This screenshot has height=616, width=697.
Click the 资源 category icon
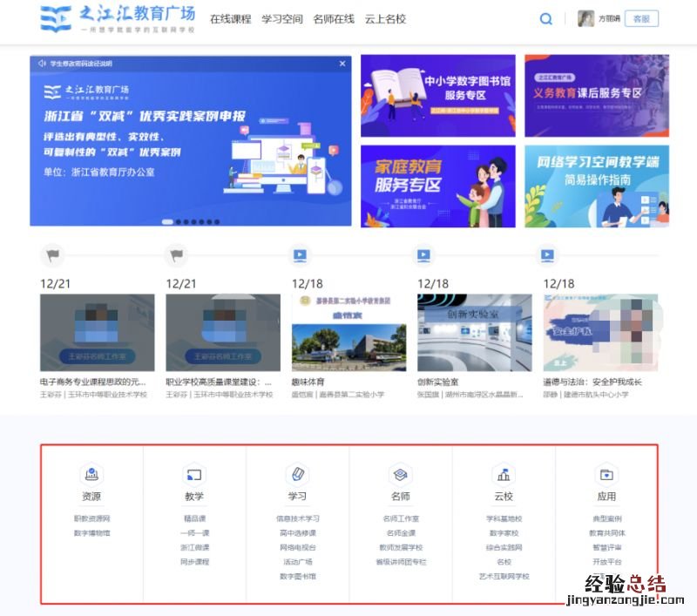[91, 474]
